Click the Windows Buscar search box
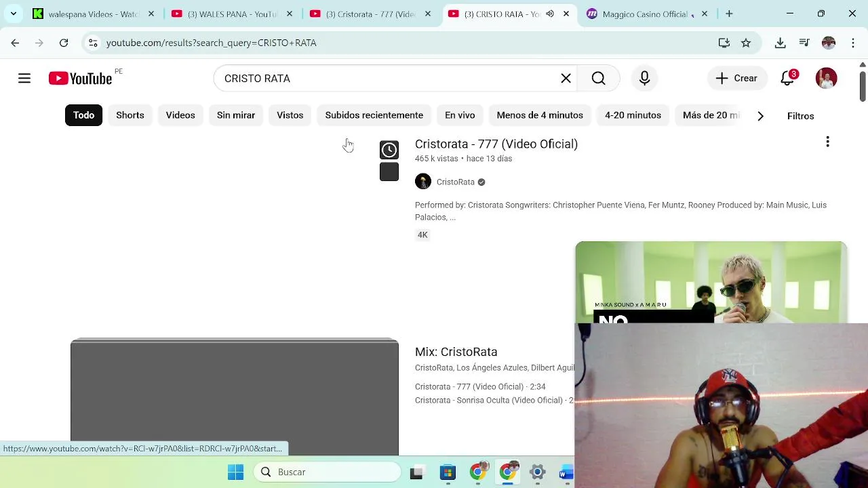This screenshot has height=488, width=868. click(328, 472)
